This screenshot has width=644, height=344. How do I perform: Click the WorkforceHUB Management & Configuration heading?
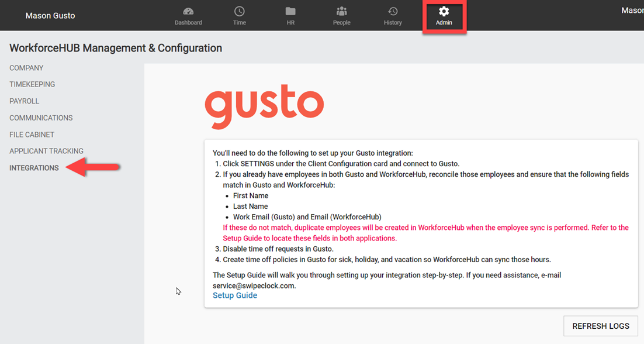tap(116, 48)
